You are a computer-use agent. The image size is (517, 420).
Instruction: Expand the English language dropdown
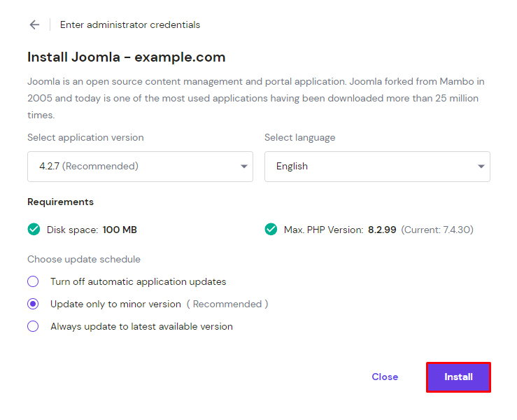[x=376, y=167]
